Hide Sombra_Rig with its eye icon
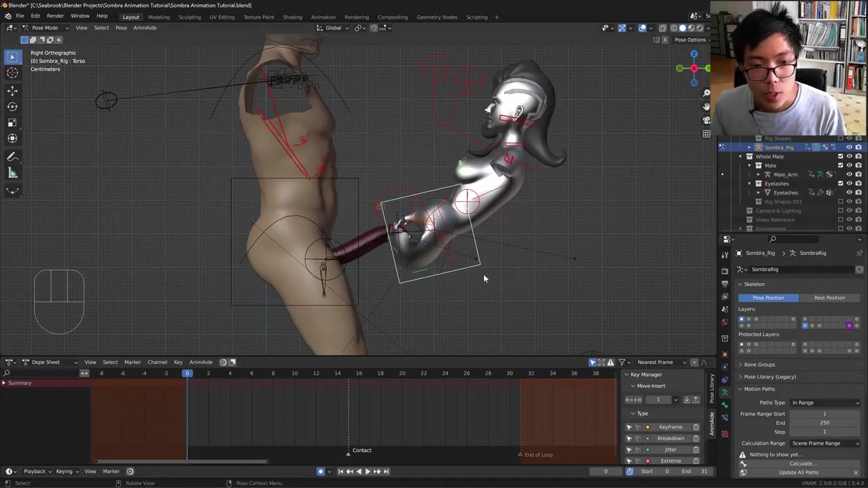This screenshot has width=868, height=488. click(x=849, y=147)
